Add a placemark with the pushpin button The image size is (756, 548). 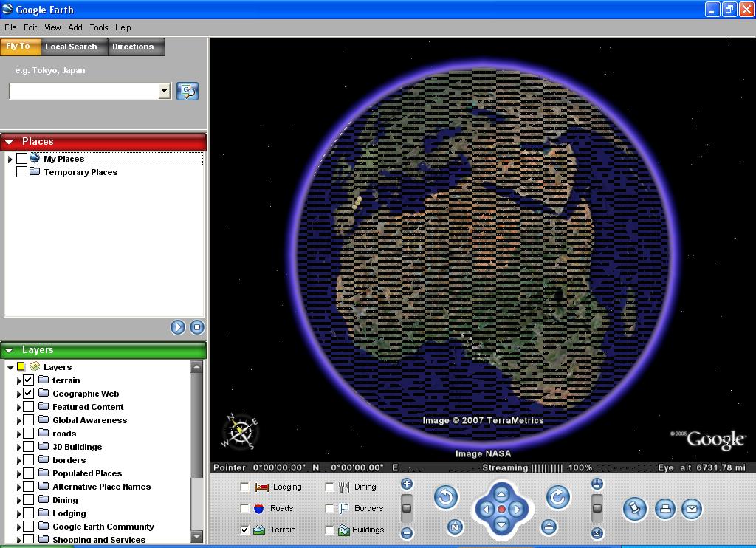pyautogui.click(x=634, y=509)
